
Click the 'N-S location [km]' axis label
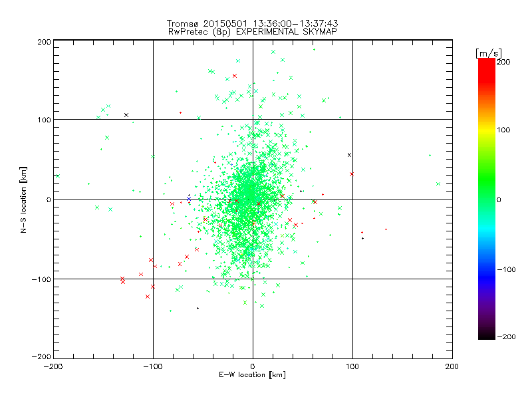pyautogui.click(x=23, y=199)
